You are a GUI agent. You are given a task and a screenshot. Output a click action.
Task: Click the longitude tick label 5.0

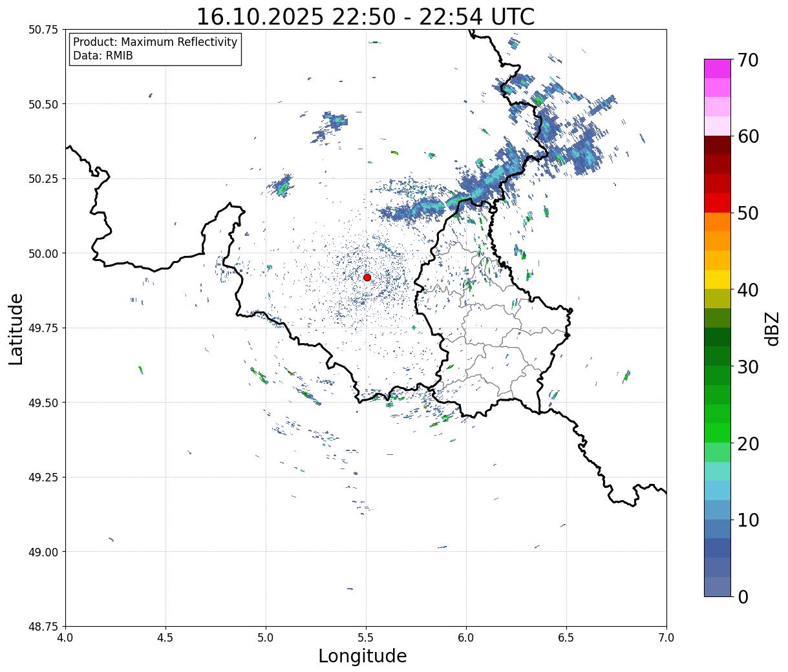pyautogui.click(x=266, y=638)
